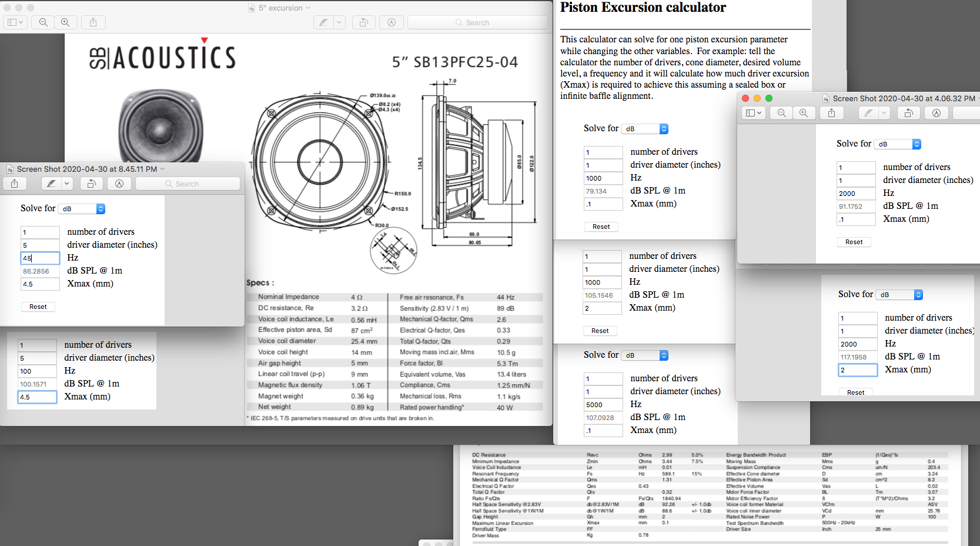The height and width of the screenshot is (546, 980).
Task: Open Solve for dropdown in 8.45.11 PM window
Action: pyautogui.click(x=82, y=209)
